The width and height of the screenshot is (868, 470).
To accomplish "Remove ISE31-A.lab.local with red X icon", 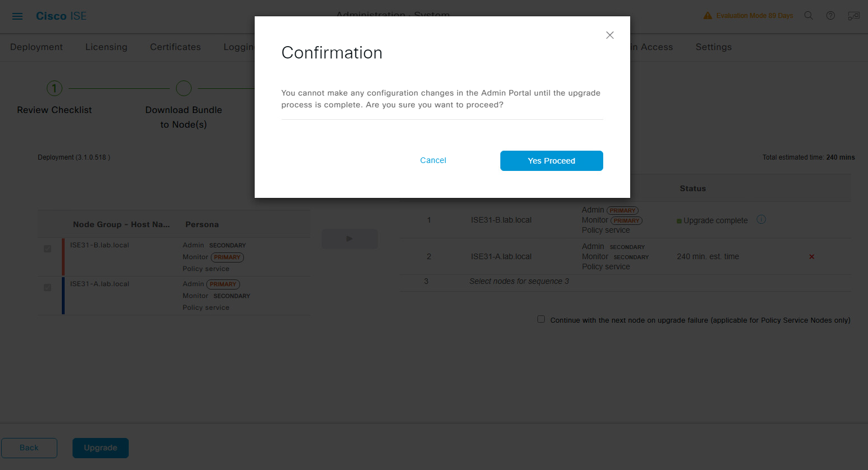I will click(x=812, y=257).
